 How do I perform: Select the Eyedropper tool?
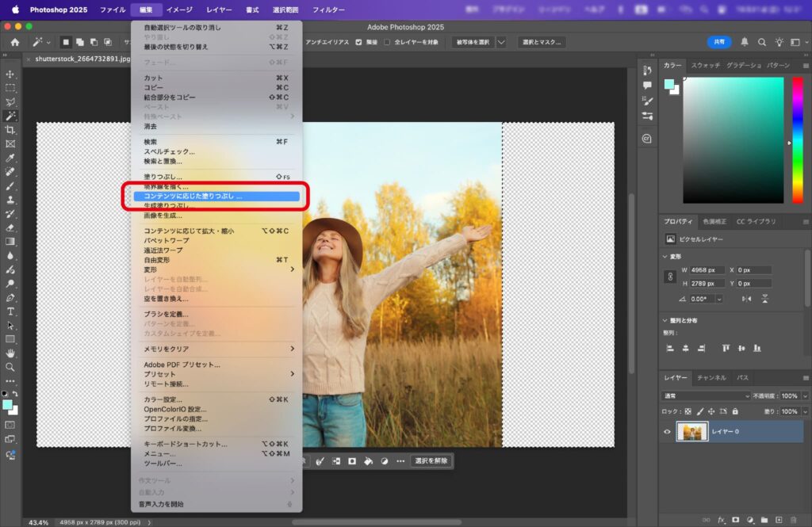click(x=10, y=158)
